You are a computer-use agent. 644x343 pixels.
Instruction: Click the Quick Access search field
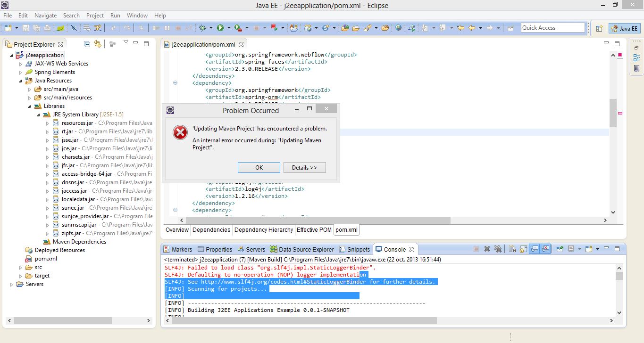pos(553,28)
